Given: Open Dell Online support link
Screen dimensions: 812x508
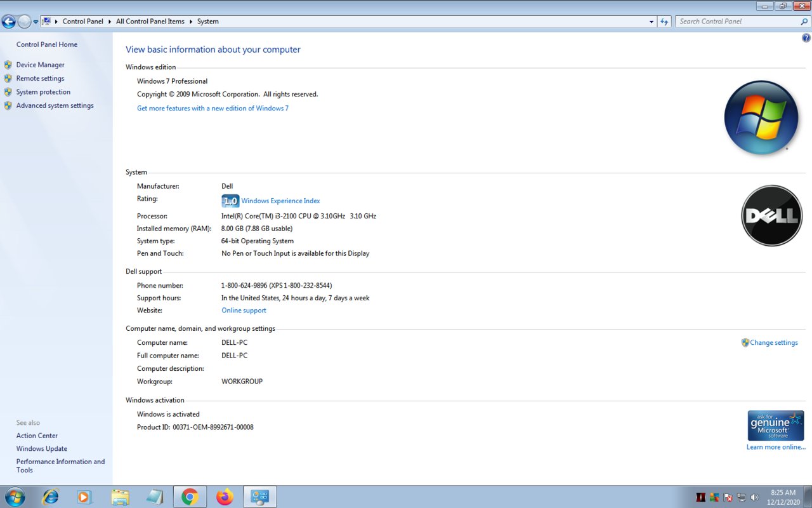Looking at the screenshot, I should coord(244,311).
